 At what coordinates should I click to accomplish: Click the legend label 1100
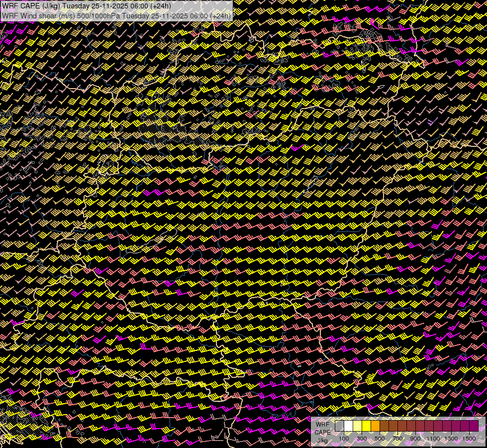[433, 439]
